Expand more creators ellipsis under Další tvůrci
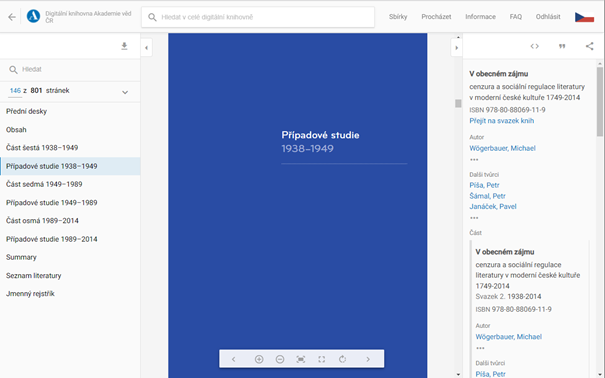Viewport: 605px width, 378px height. [474, 218]
